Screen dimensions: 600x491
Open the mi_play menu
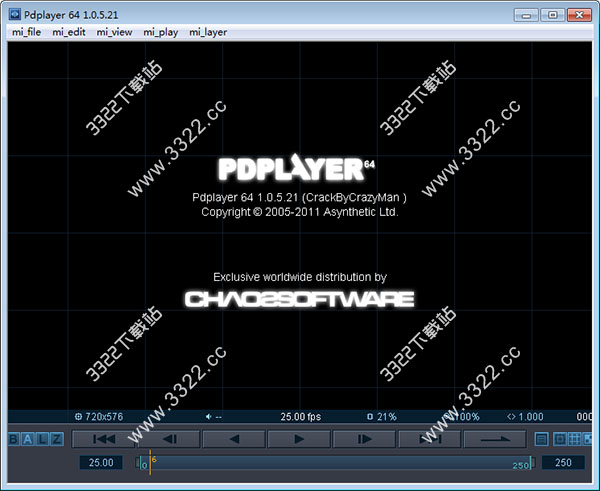161,32
